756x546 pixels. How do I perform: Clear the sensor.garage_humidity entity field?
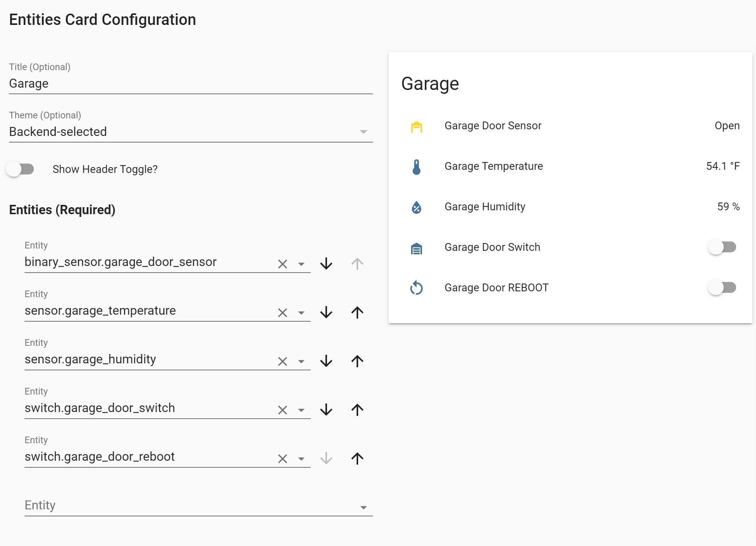(x=282, y=361)
